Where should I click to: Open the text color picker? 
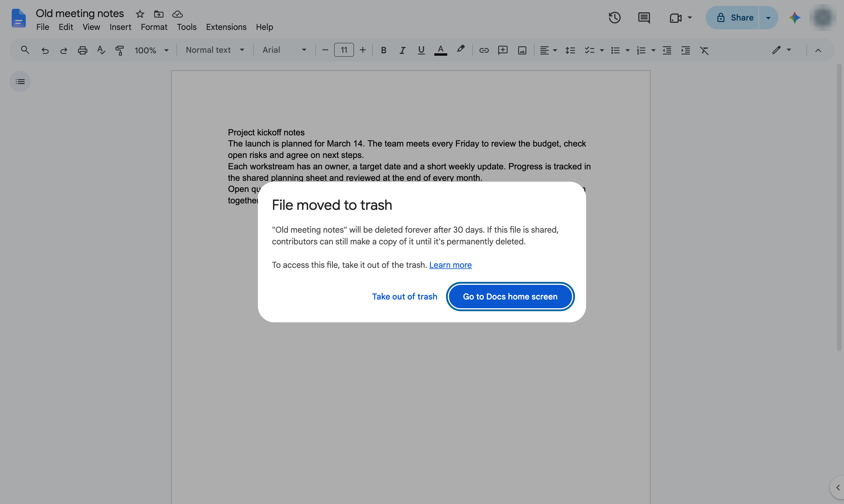click(440, 50)
